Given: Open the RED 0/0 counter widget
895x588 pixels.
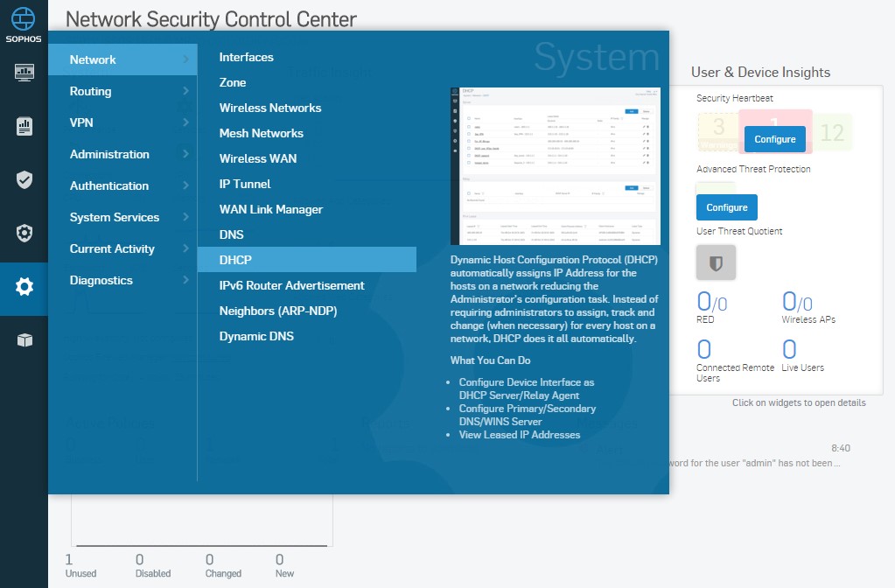Looking at the screenshot, I should click(x=712, y=307).
